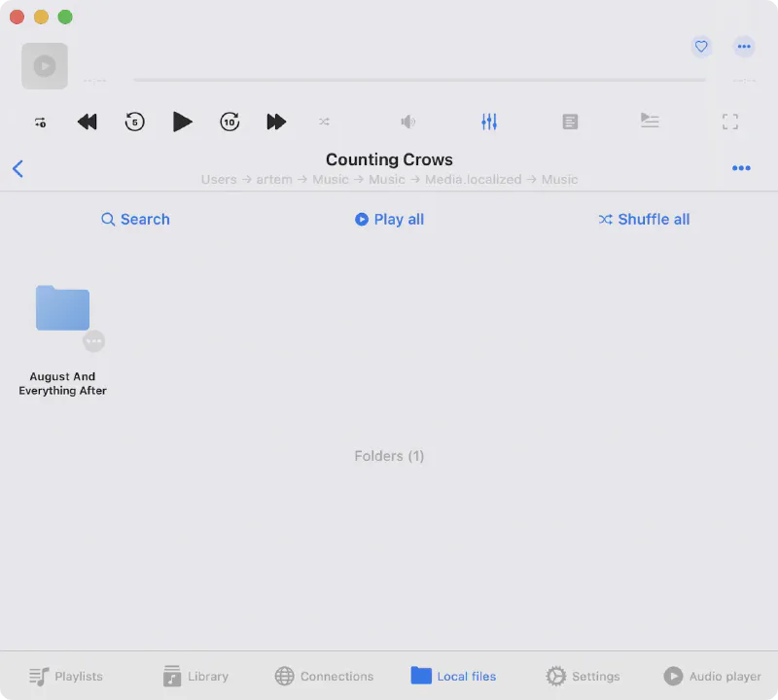Click the Shuffle all button
The width and height of the screenshot is (778, 700).
(x=644, y=220)
